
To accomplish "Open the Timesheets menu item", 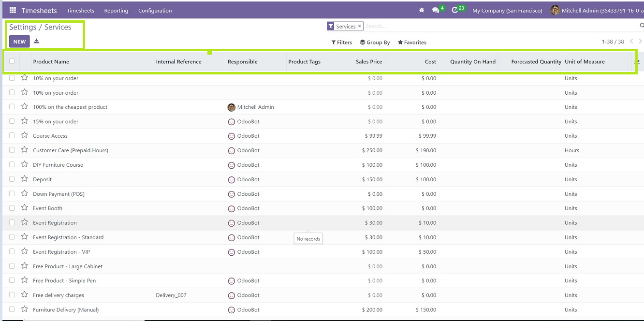I will pos(80,10).
